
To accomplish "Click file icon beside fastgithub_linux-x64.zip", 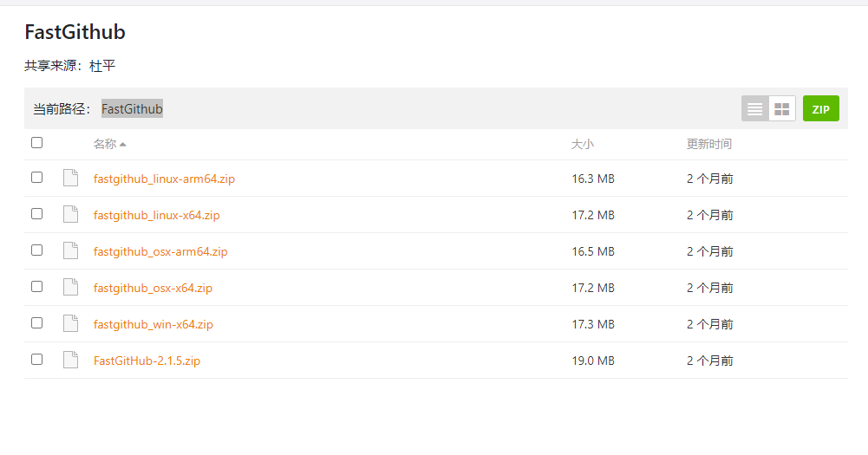I will coord(71,214).
